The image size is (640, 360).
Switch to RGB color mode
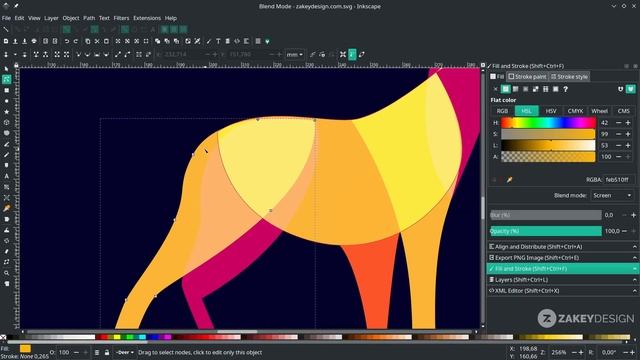pos(502,111)
